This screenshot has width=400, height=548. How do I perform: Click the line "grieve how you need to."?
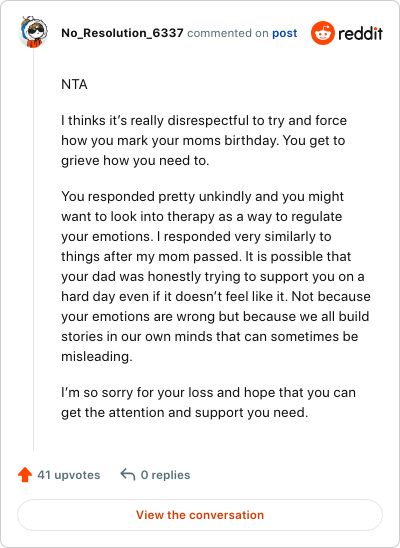(x=135, y=161)
